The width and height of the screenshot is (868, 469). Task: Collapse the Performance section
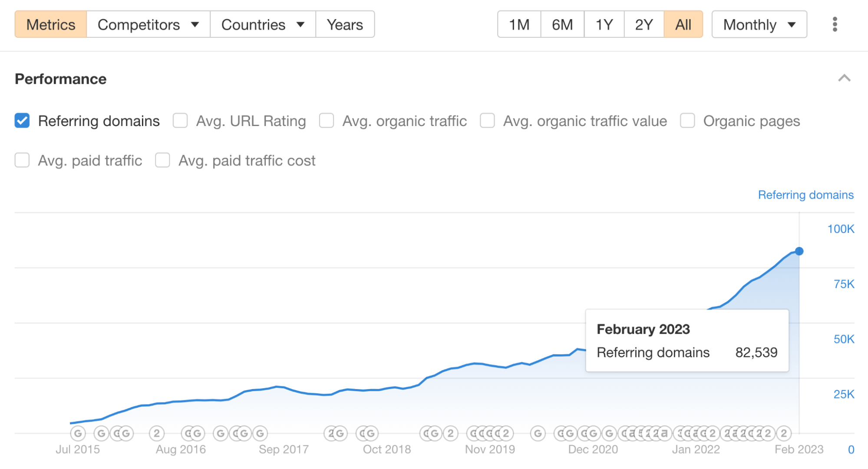pyautogui.click(x=844, y=79)
